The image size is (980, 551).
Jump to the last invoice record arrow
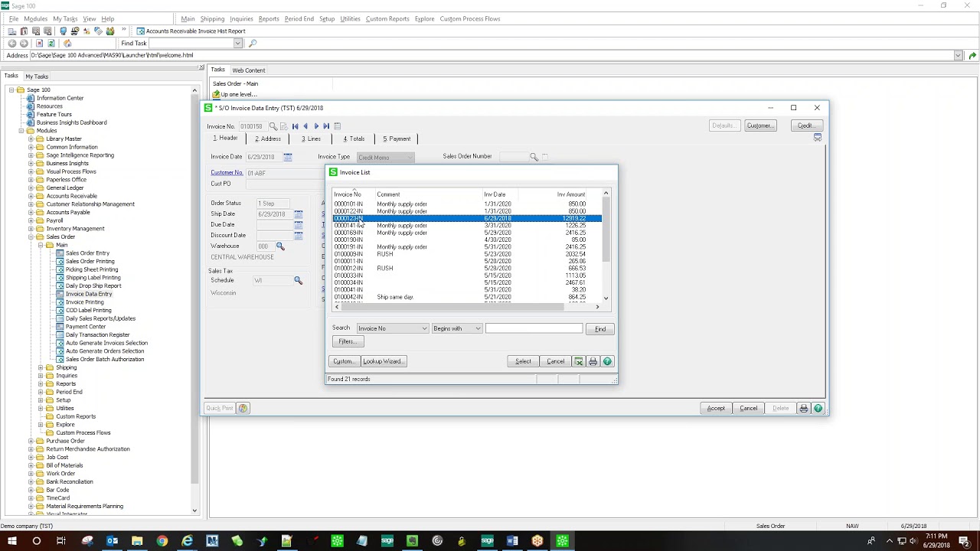coord(326,126)
